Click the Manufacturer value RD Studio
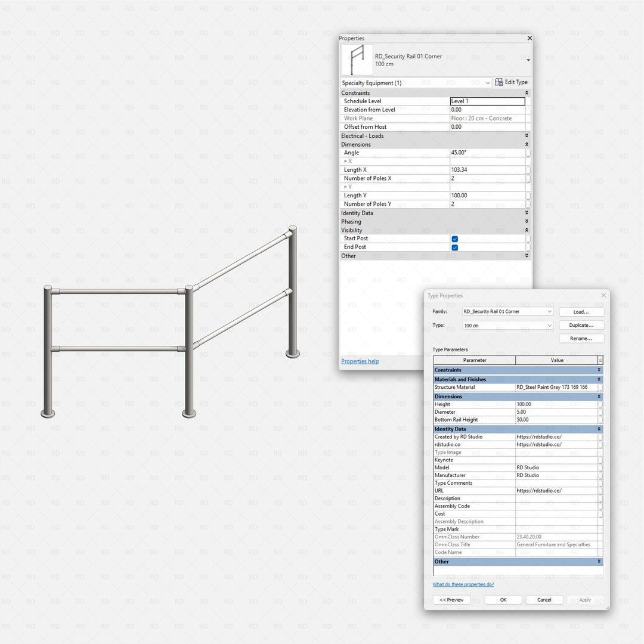 [x=556, y=475]
